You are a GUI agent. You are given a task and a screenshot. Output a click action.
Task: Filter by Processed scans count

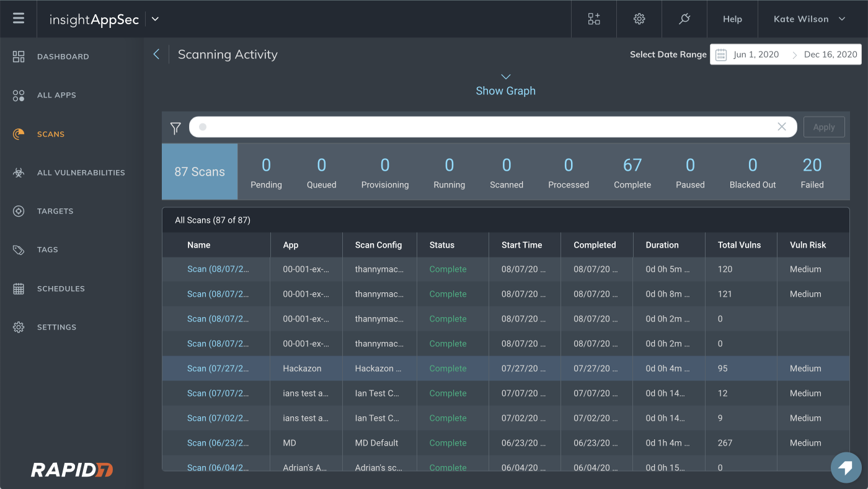(x=569, y=172)
